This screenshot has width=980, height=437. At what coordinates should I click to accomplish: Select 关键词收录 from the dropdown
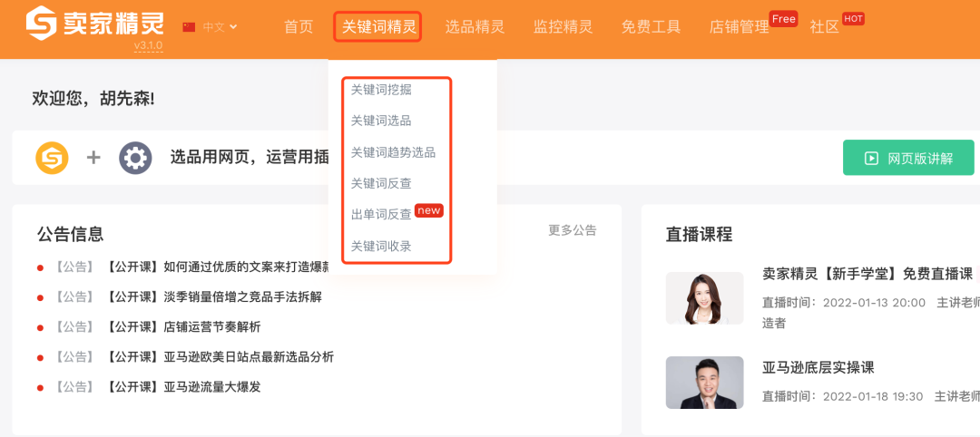coord(381,247)
